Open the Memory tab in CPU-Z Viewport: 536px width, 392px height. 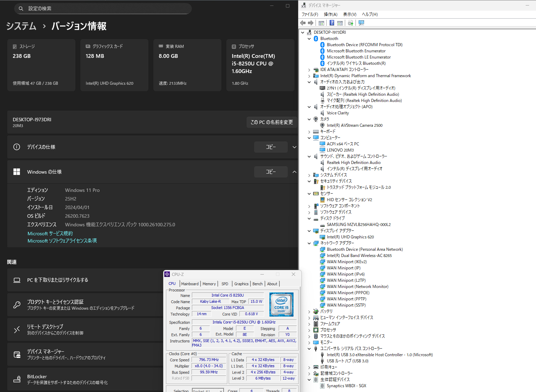pyautogui.click(x=209, y=284)
